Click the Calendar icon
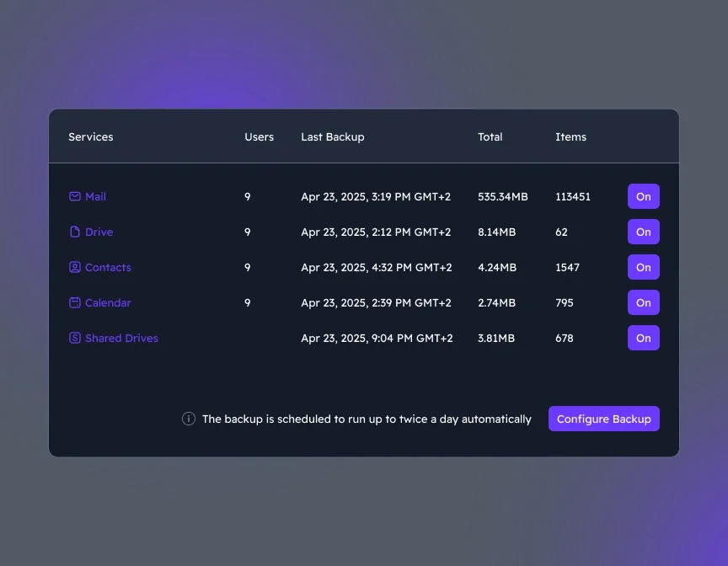The width and height of the screenshot is (728, 566). (x=75, y=302)
